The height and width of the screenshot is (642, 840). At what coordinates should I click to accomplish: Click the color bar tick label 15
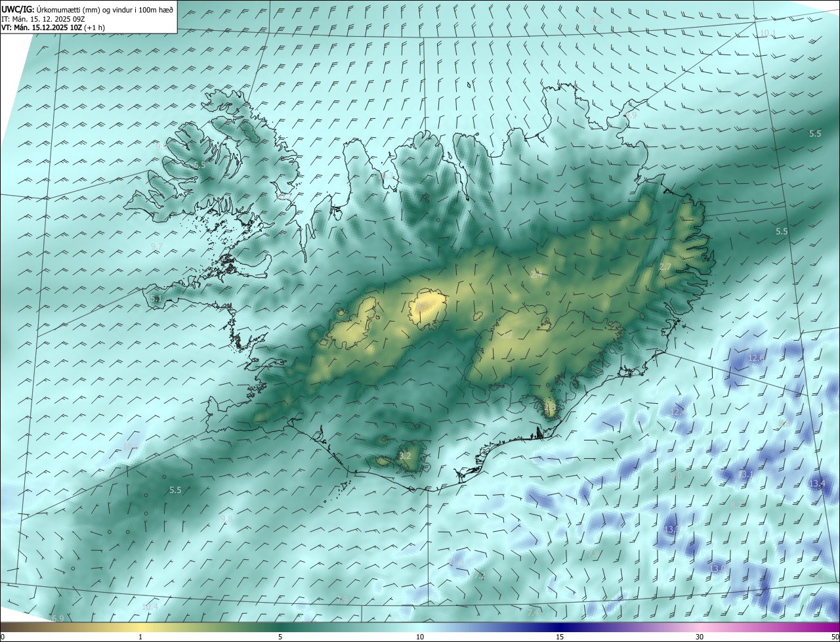tap(560, 637)
